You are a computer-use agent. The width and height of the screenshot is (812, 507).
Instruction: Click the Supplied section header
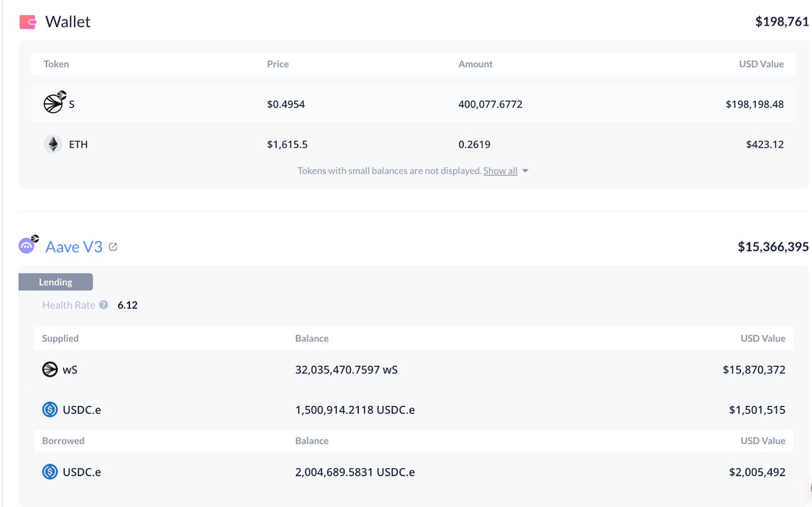60,338
